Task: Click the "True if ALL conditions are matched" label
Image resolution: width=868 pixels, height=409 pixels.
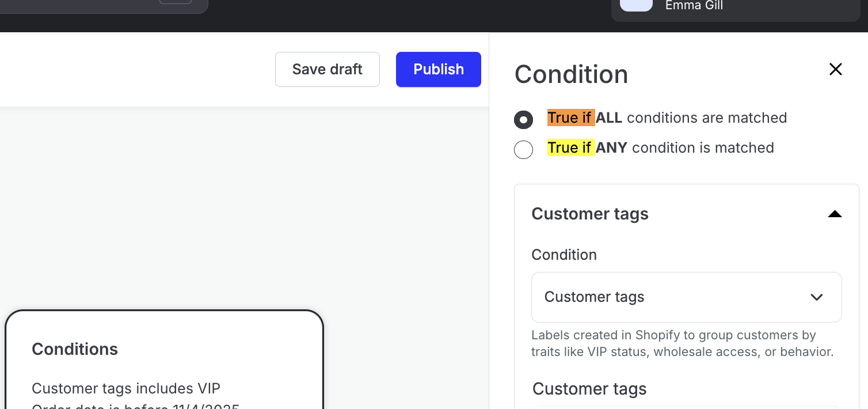Action: (x=667, y=118)
